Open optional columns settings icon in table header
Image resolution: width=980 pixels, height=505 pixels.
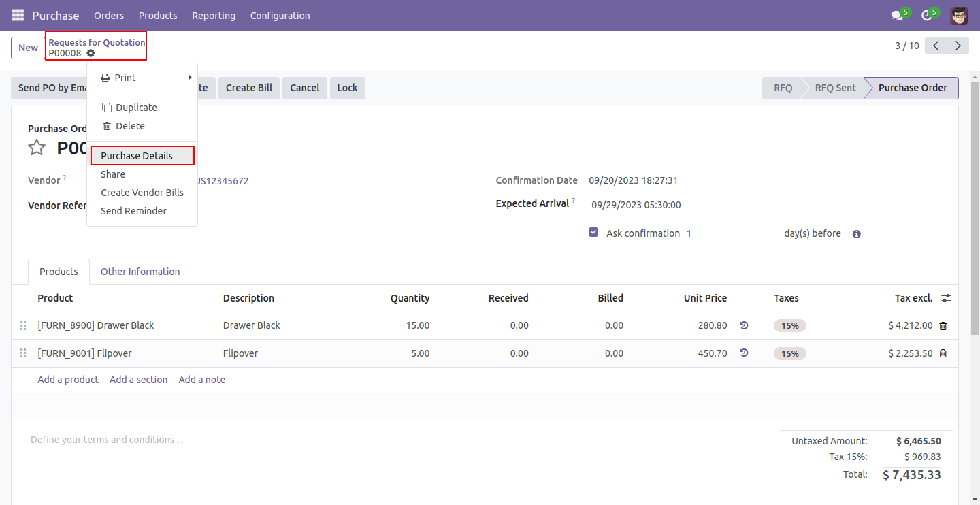click(x=946, y=298)
